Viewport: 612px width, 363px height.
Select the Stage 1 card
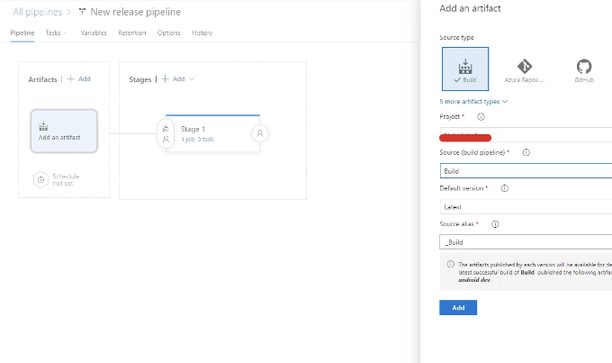point(213,133)
